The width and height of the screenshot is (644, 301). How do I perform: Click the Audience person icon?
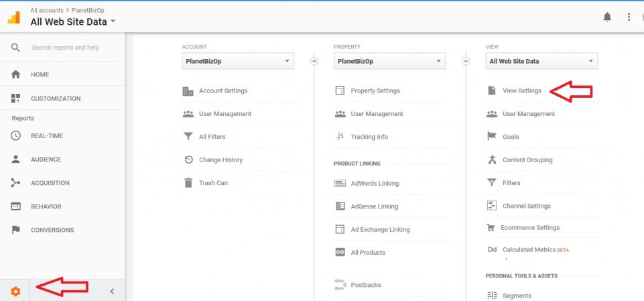click(x=15, y=160)
